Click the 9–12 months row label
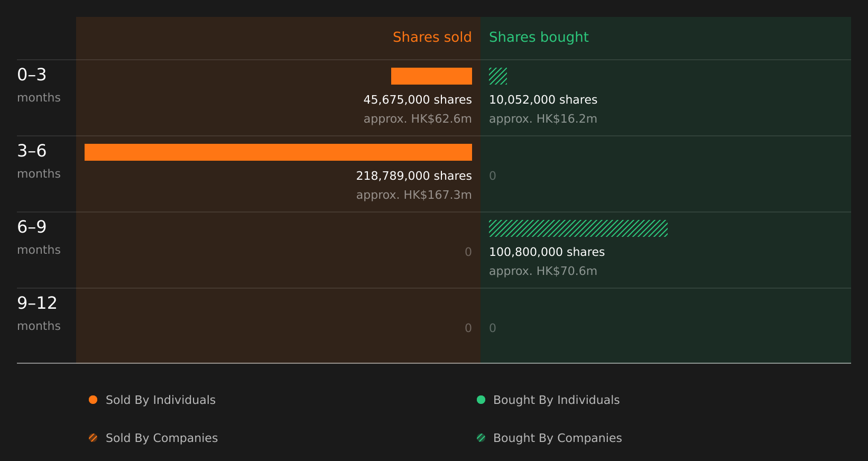 tap(39, 314)
